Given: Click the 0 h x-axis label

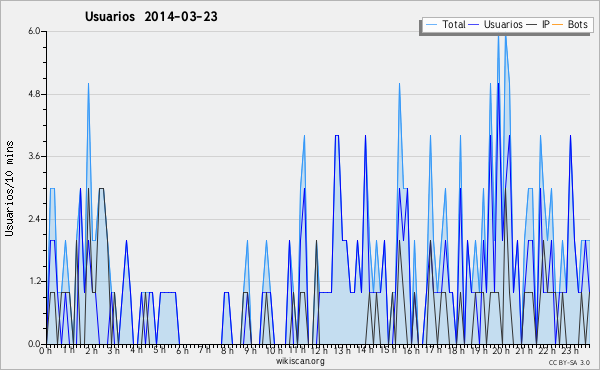Looking at the screenshot, I should click(x=46, y=350).
